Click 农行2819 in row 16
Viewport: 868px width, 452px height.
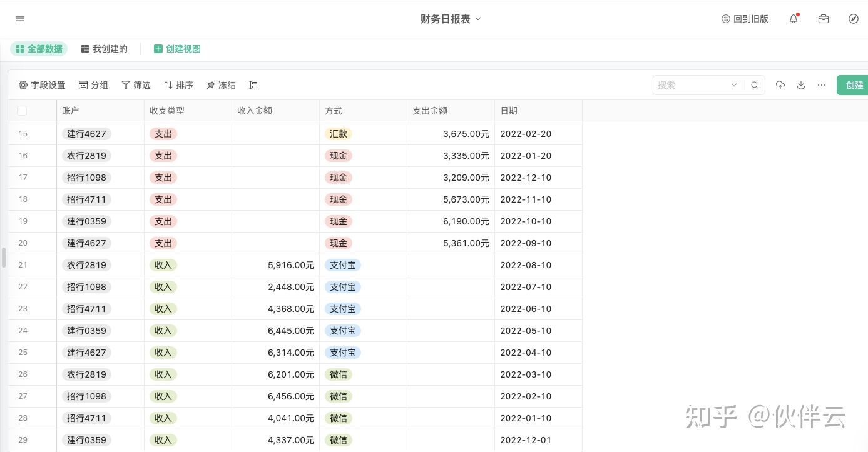86,156
